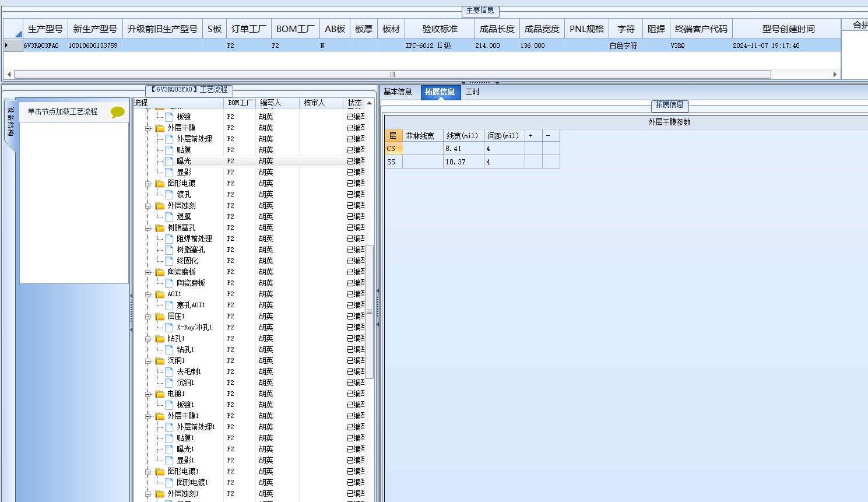Click the document icon of 塞孔AOI1 step
Screen dimensions: 868x502
tap(169, 305)
